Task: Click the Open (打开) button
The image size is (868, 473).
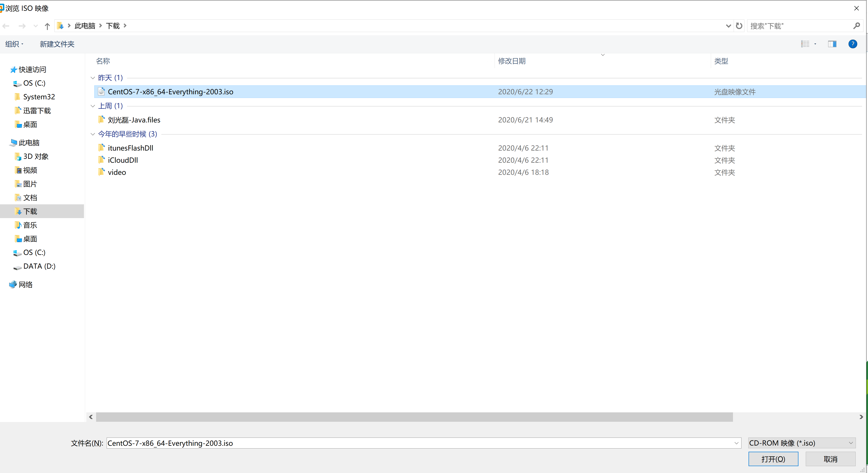Action: coord(773,459)
